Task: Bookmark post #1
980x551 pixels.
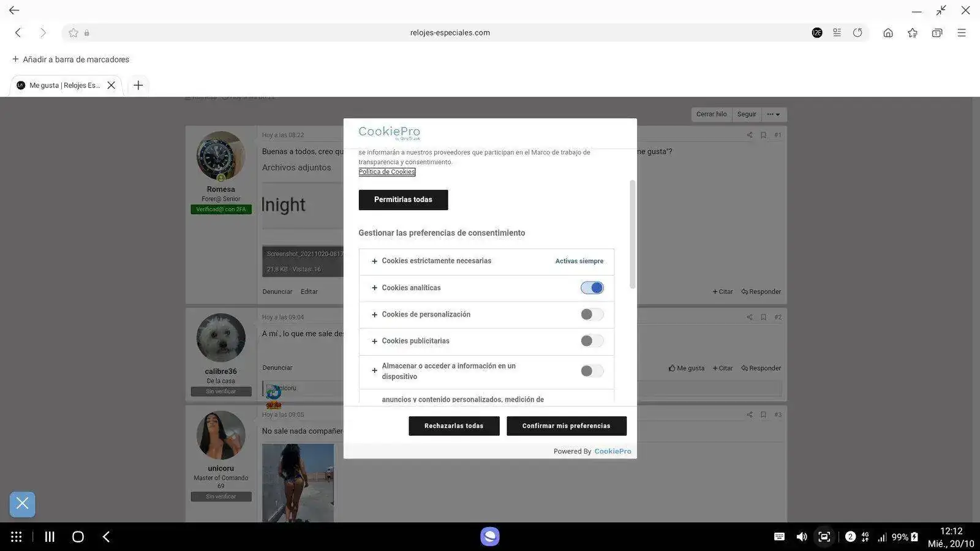Action: pyautogui.click(x=763, y=135)
